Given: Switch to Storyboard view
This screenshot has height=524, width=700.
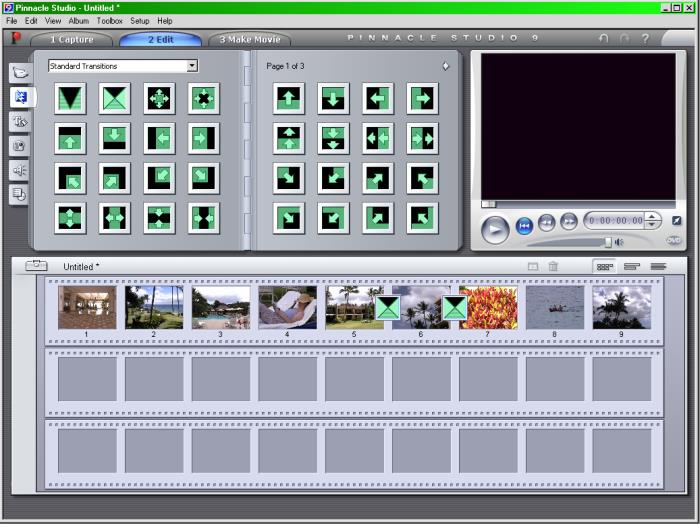Looking at the screenshot, I should [x=604, y=267].
